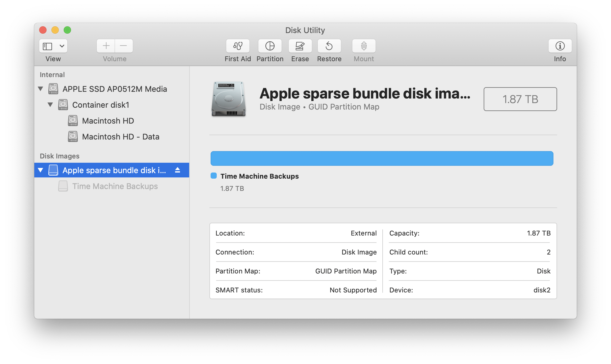611x364 pixels.
Task: Select Macintosh HD volume in sidebar
Action: click(108, 121)
